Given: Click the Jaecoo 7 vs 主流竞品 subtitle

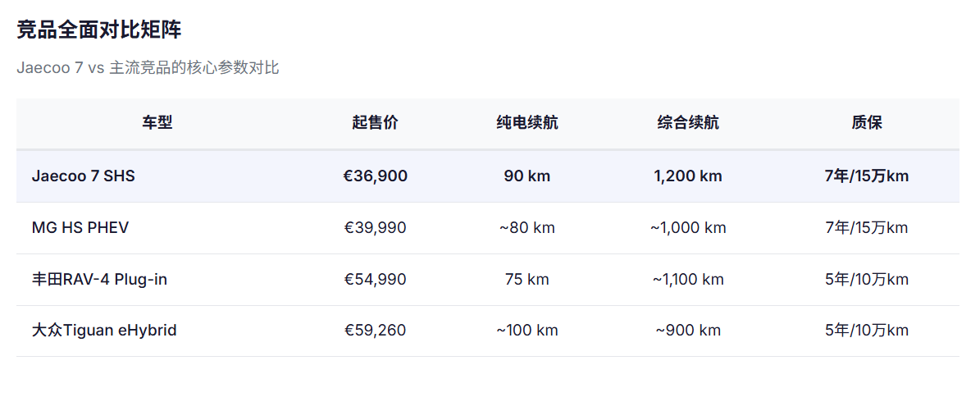Looking at the screenshot, I should 148,68.
